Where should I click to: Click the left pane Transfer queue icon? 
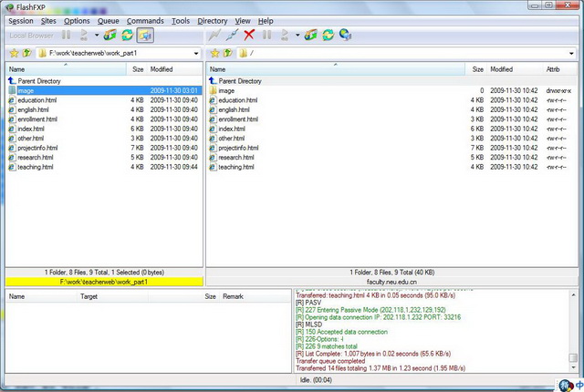(x=84, y=36)
